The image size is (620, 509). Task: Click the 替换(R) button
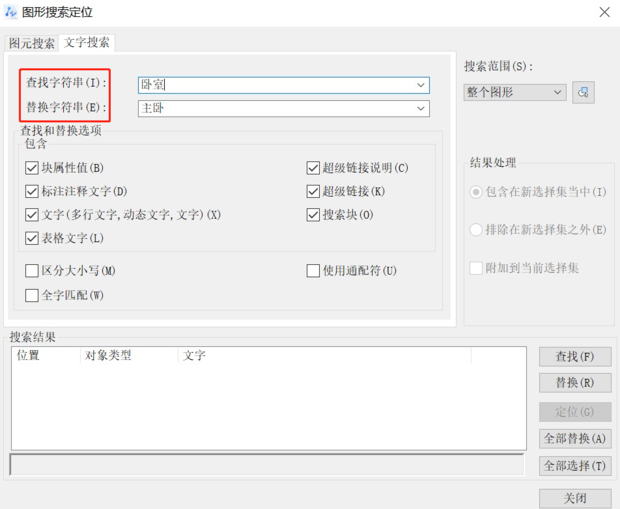[575, 383]
